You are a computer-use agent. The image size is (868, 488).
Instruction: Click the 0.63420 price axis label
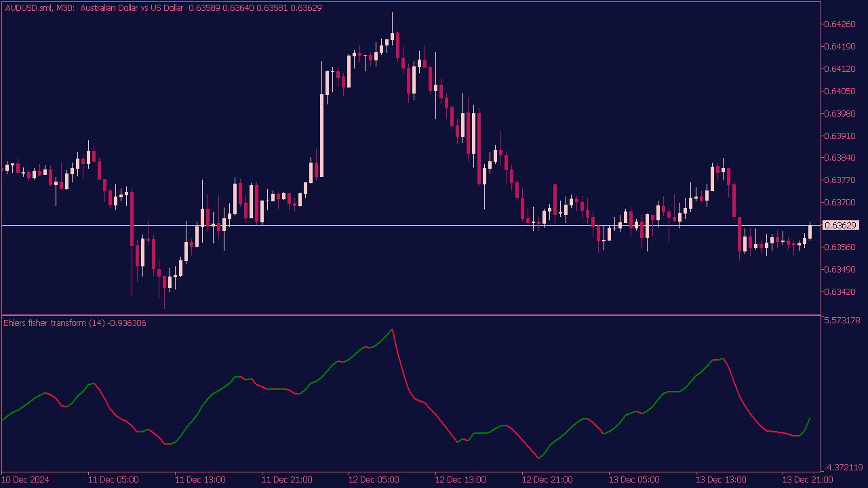click(x=839, y=292)
